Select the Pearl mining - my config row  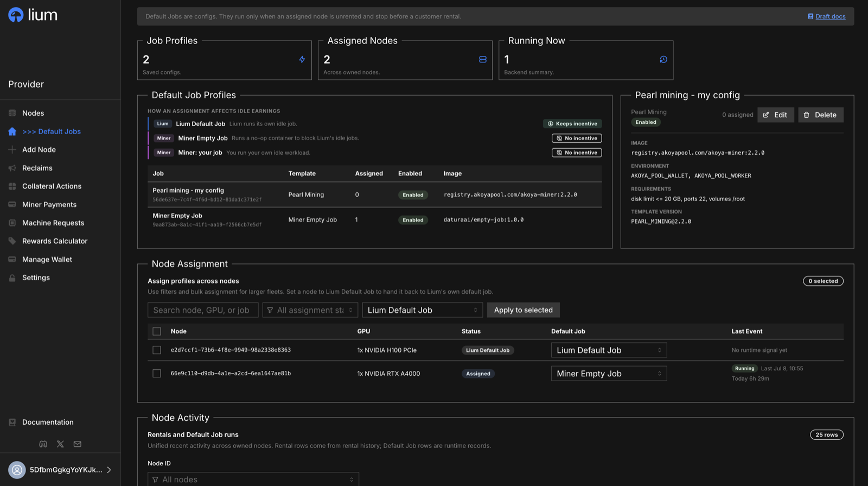(x=375, y=194)
